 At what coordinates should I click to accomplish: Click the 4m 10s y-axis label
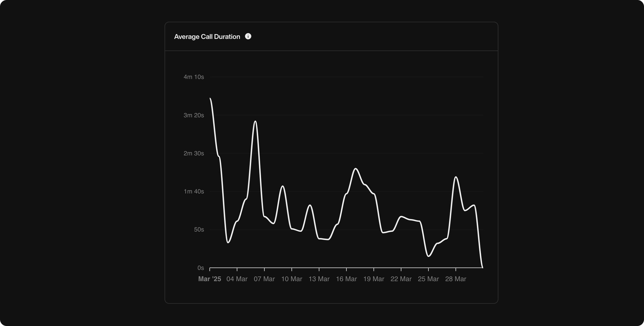(194, 77)
